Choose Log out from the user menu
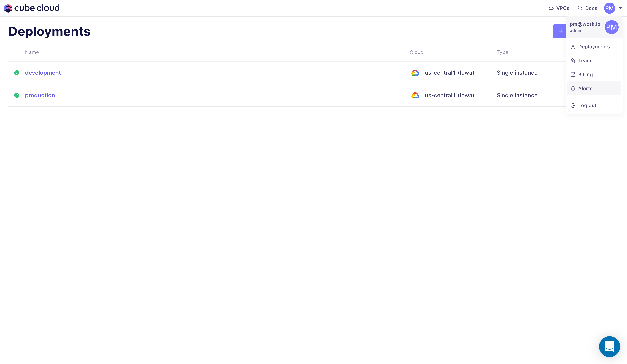Screen dimensions: 627x364 [x=594, y=105]
